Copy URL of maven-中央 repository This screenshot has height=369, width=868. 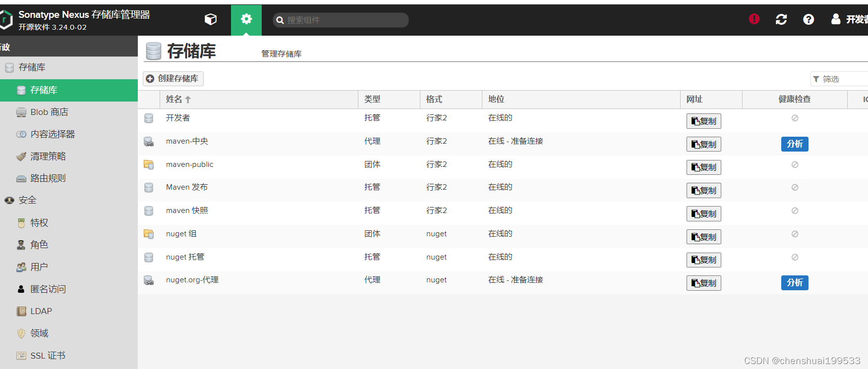click(704, 145)
